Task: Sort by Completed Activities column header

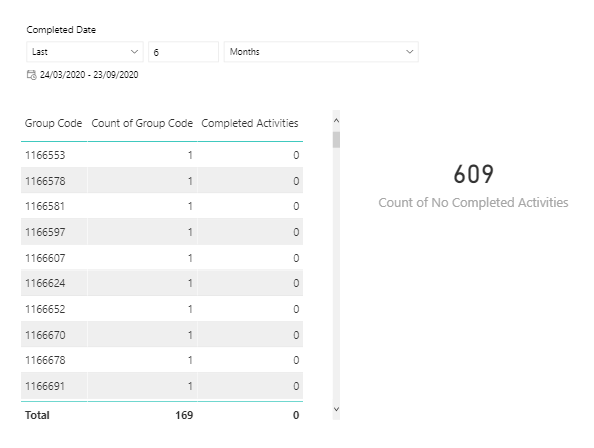Action: (x=250, y=123)
